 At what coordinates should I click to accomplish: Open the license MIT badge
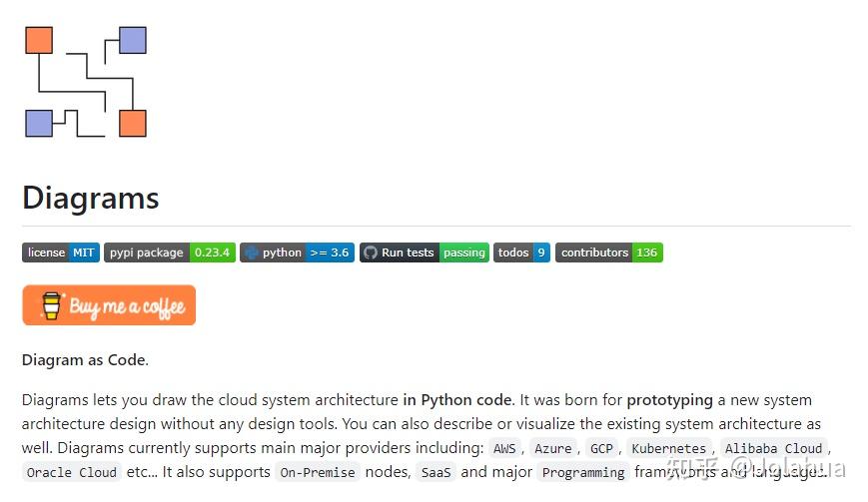pyautogui.click(x=61, y=252)
